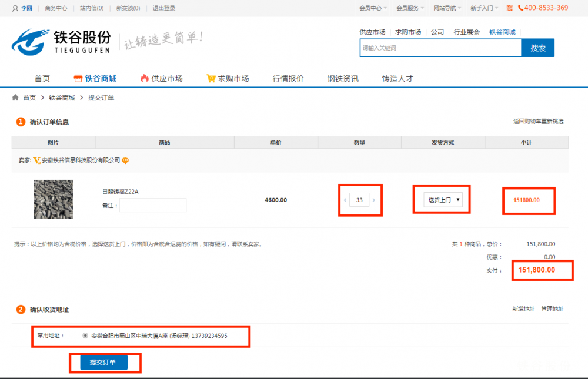Click the 备注 remark input field
The image size is (588, 379).
[153, 205]
